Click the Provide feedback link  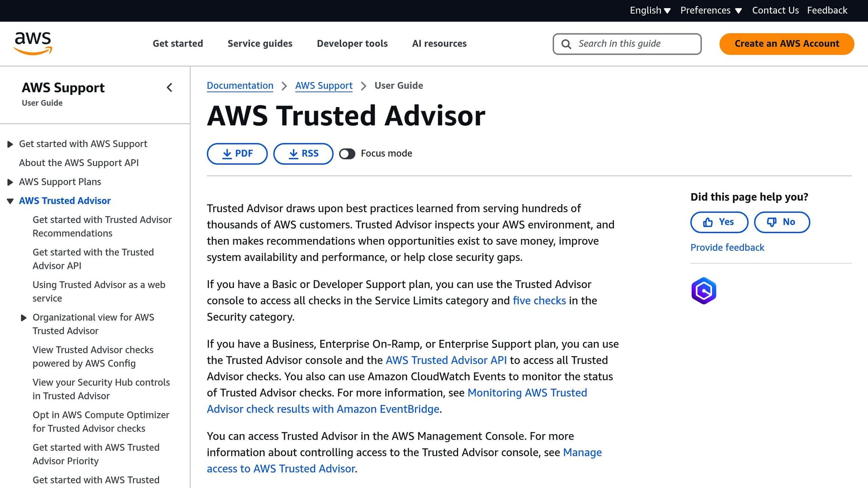[727, 247]
